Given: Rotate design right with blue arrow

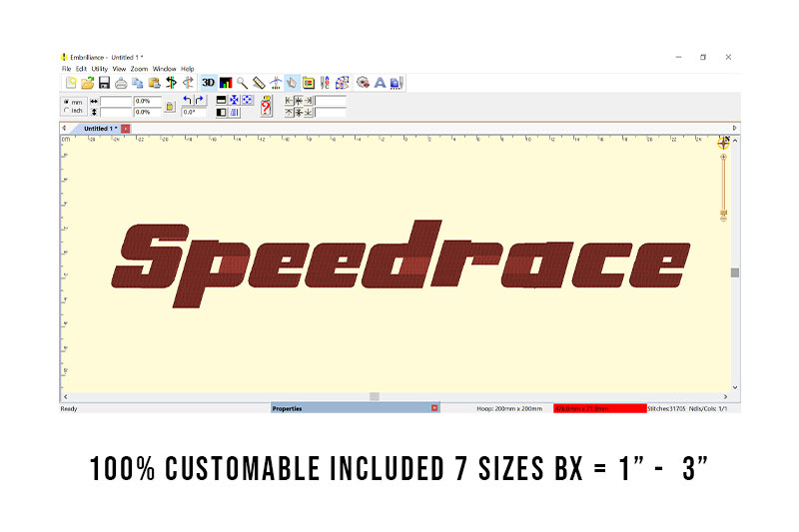Looking at the screenshot, I should tap(199, 100).
